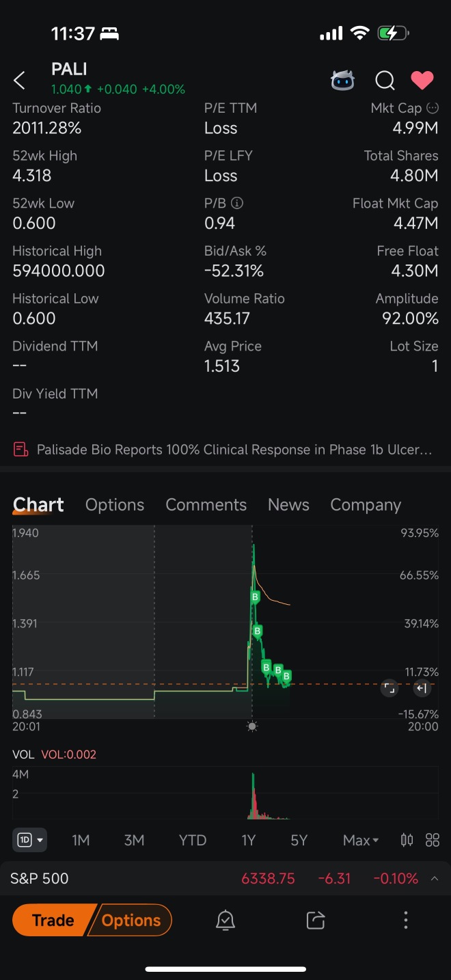Tap the Trade button
The image size is (451, 980).
pos(53,920)
